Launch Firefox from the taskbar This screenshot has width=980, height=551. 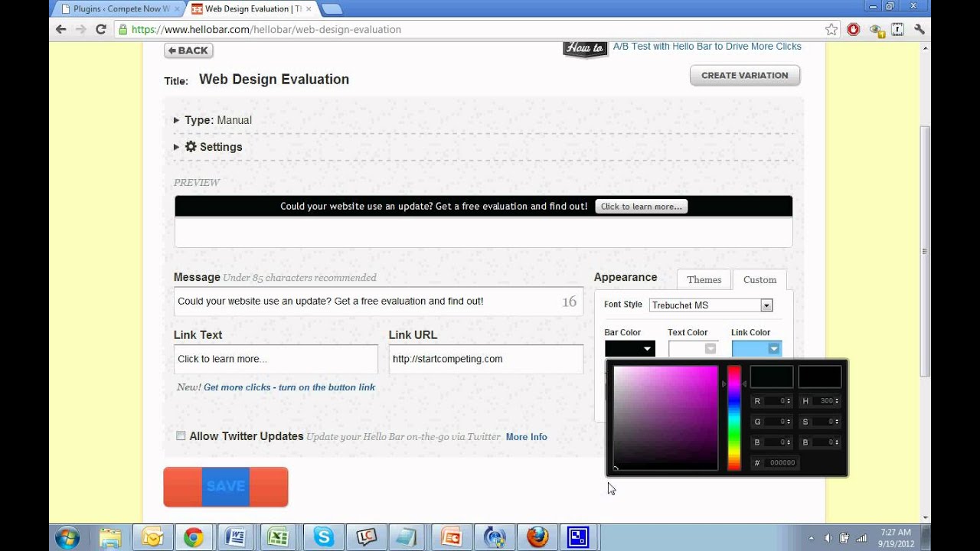click(x=537, y=538)
